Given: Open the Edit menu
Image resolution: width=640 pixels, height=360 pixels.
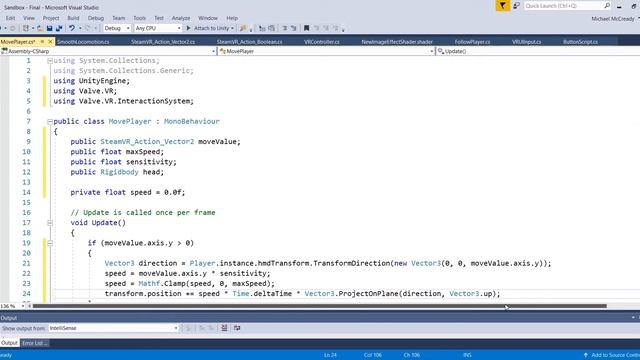Looking at the screenshot, I should (x=11, y=18).
